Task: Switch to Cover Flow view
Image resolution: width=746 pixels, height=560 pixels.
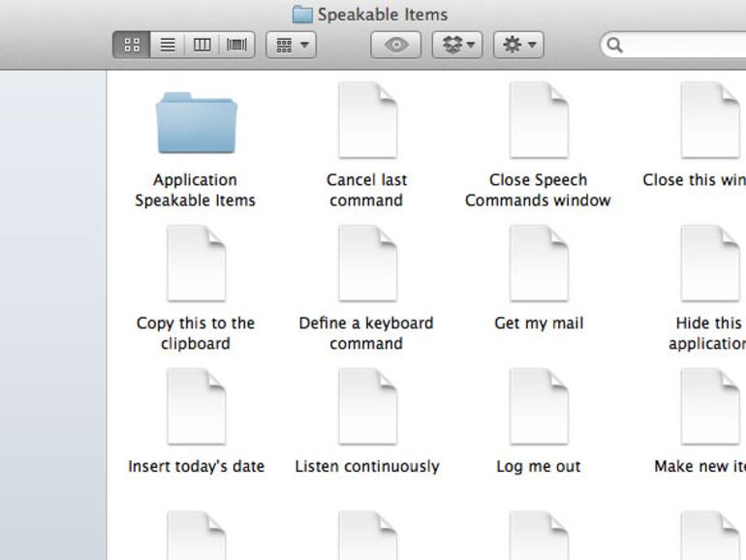Action: [237, 46]
